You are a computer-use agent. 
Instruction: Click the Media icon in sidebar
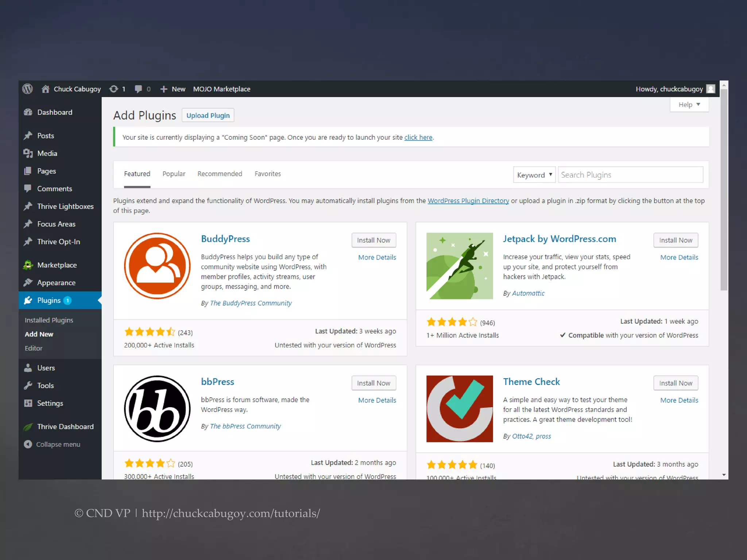click(28, 153)
